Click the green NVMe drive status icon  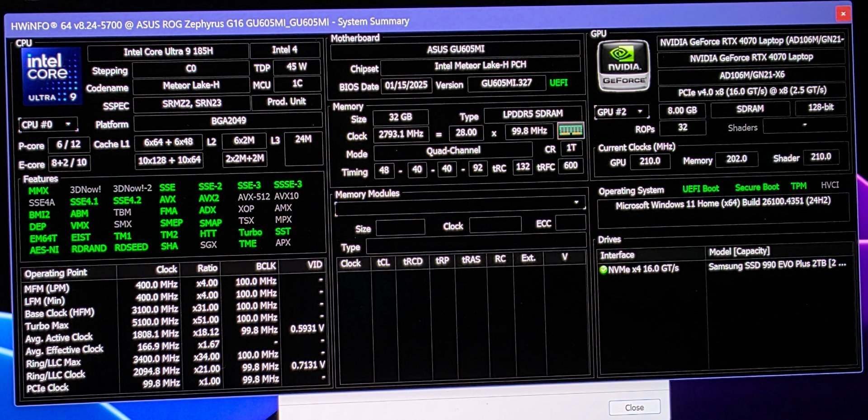point(603,270)
